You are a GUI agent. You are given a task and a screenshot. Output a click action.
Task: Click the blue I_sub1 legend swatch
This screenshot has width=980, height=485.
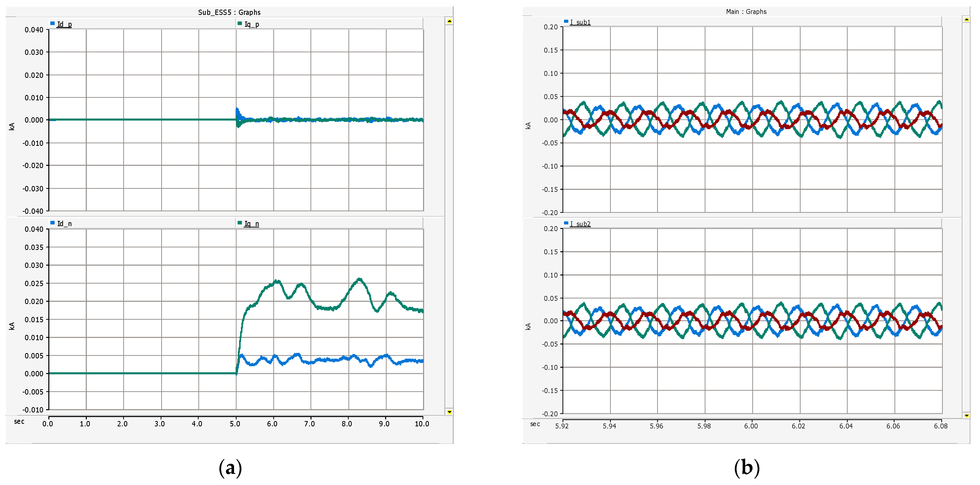tap(566, 22)
